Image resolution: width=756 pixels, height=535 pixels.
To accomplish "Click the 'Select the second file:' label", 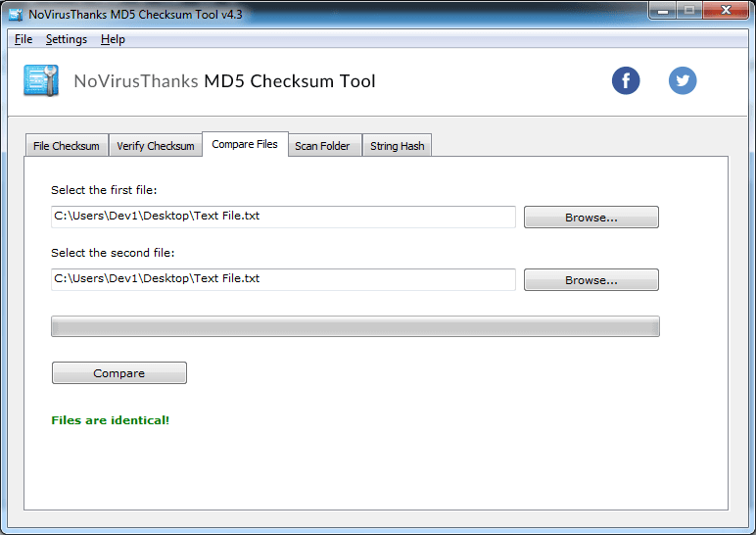I will point(113,253).
